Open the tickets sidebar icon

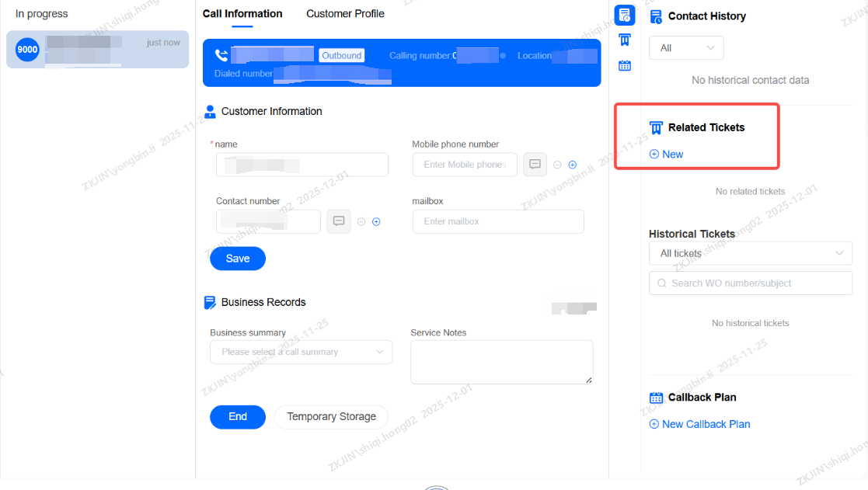624,40
